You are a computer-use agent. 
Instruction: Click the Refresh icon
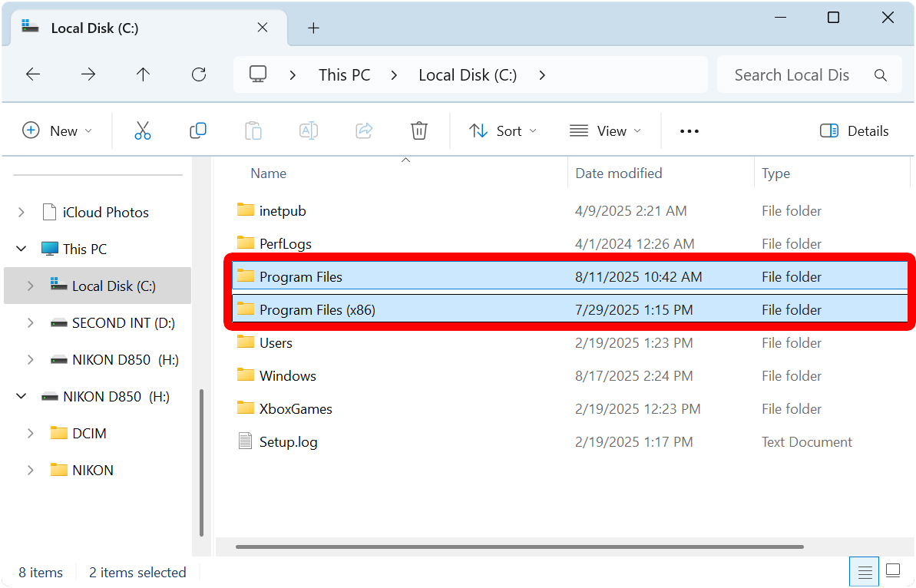click(199, 74)
